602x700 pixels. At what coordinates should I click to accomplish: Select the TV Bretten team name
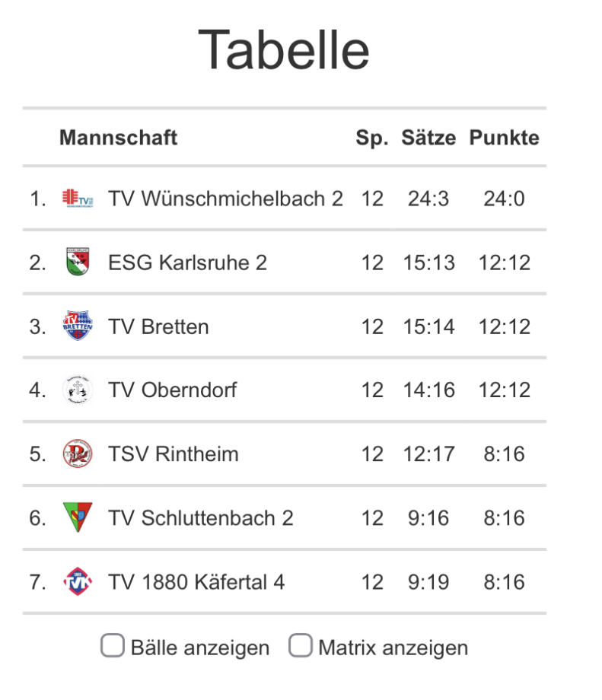158,326
